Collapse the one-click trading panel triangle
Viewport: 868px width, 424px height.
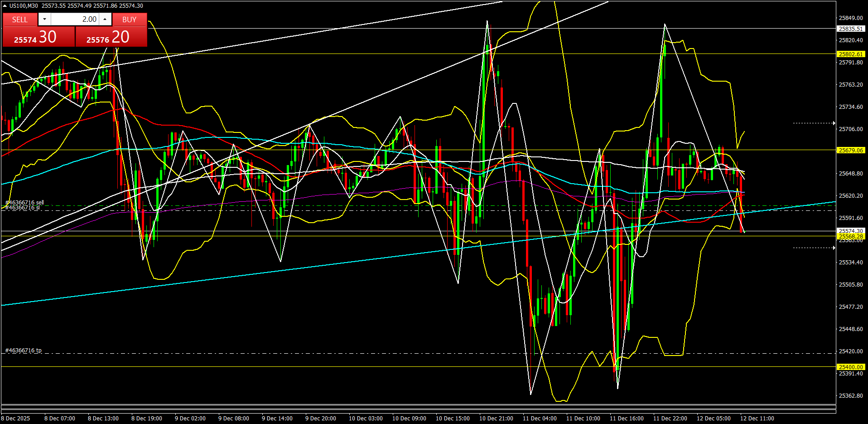point(5,6)
